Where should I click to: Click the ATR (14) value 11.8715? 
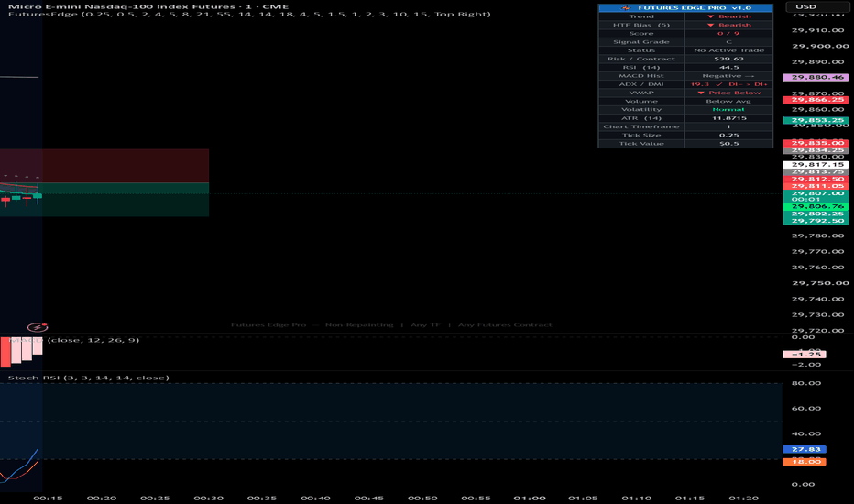[x=728, y=118]
